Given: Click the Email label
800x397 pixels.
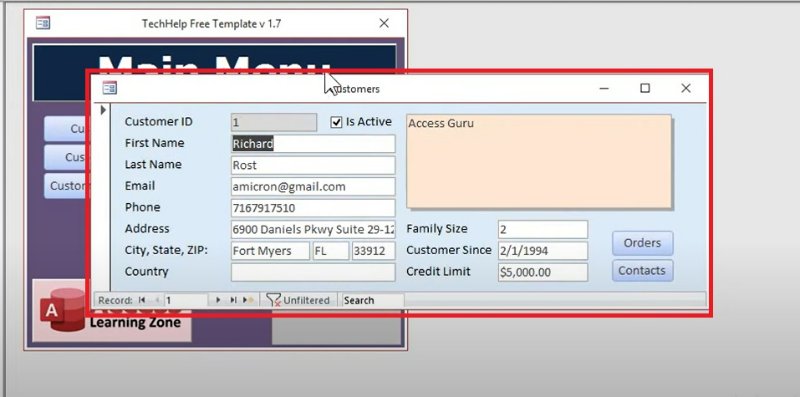Looking at the screenshot, I should pyautogui.click(x=140, y=186).
